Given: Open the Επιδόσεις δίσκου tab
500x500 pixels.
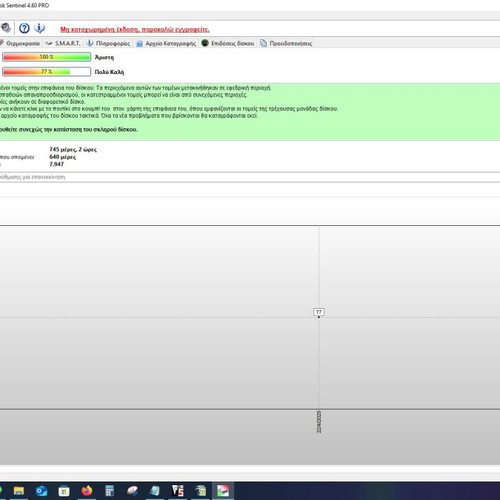Looking at the screenshot, I should (x=228, y=43).
